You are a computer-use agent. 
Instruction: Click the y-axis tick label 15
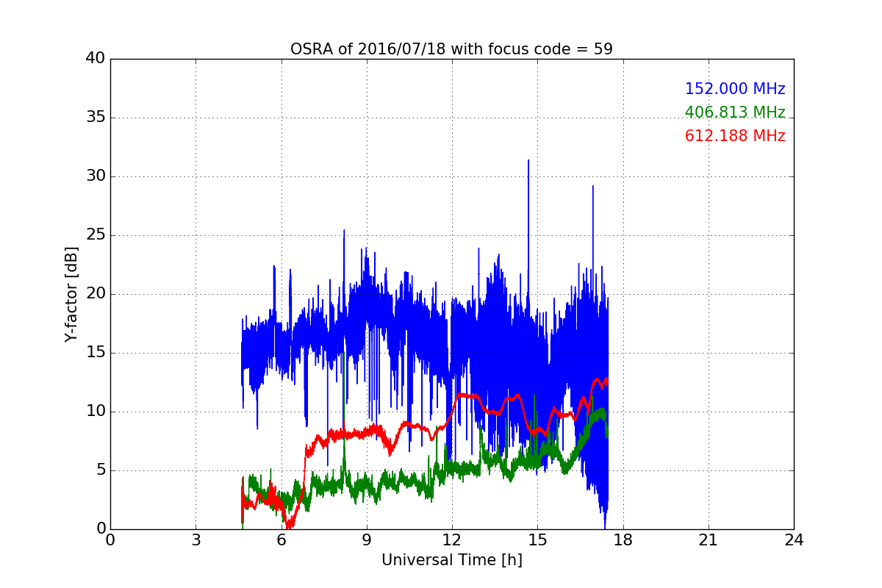[96, 353]
